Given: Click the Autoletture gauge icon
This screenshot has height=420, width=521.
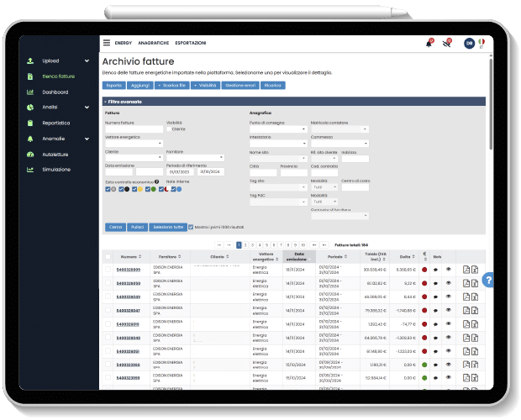Looking at the screenshot, I should pyautogui.click(x=30, y=155).
